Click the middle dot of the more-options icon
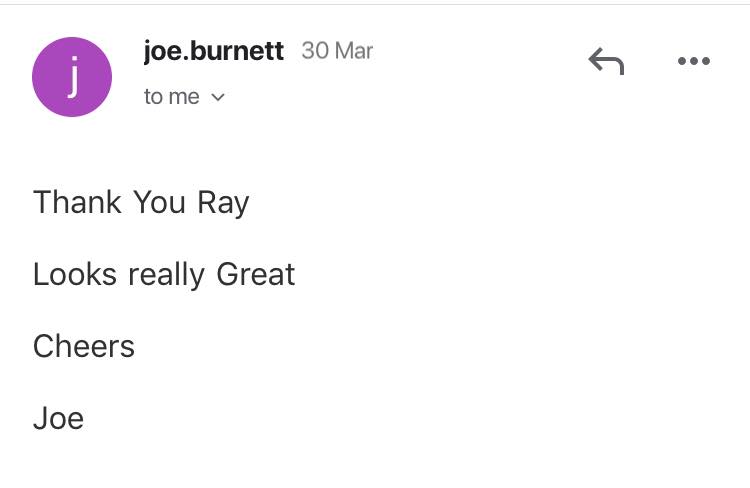This screenshot has width=750, height=488. 694,61
